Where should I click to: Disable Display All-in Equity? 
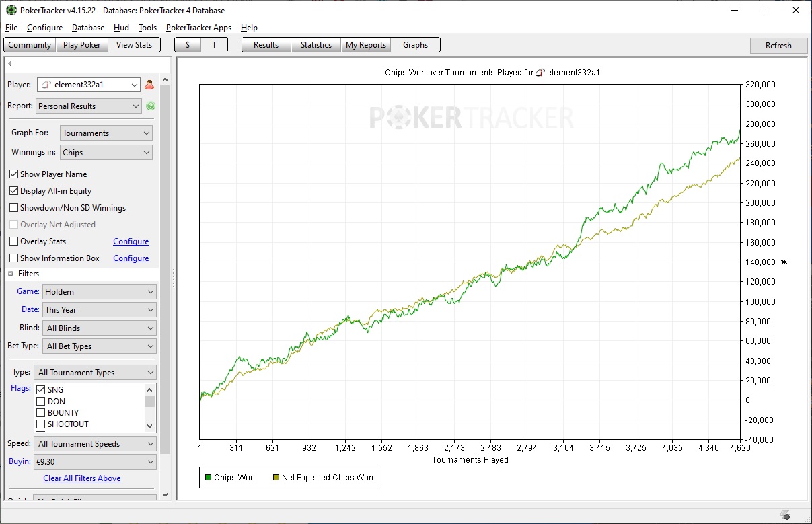pyautogui.click(x=14, y=191)
